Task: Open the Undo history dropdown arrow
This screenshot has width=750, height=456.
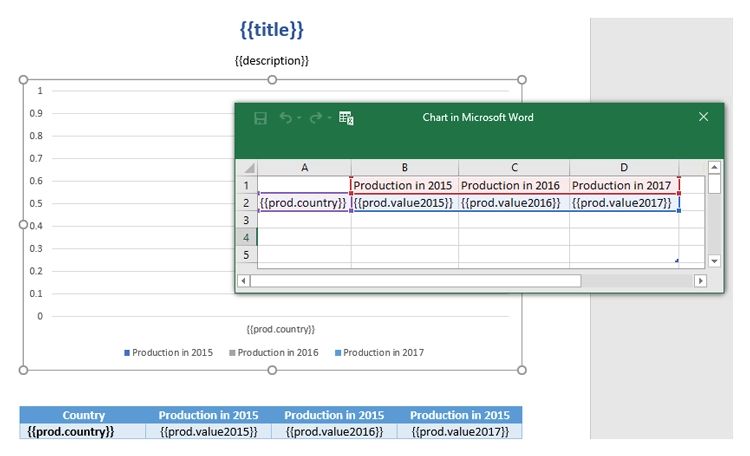Action: coord(299,118)
